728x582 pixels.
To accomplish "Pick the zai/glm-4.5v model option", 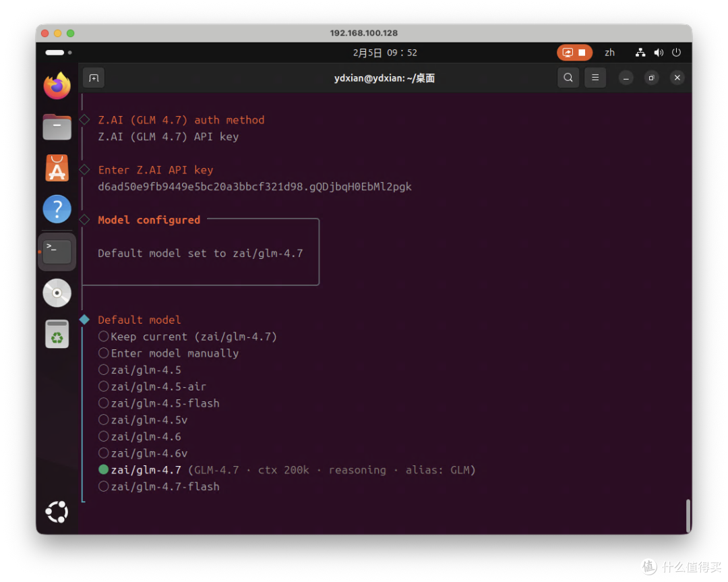I will pos(143,420).
